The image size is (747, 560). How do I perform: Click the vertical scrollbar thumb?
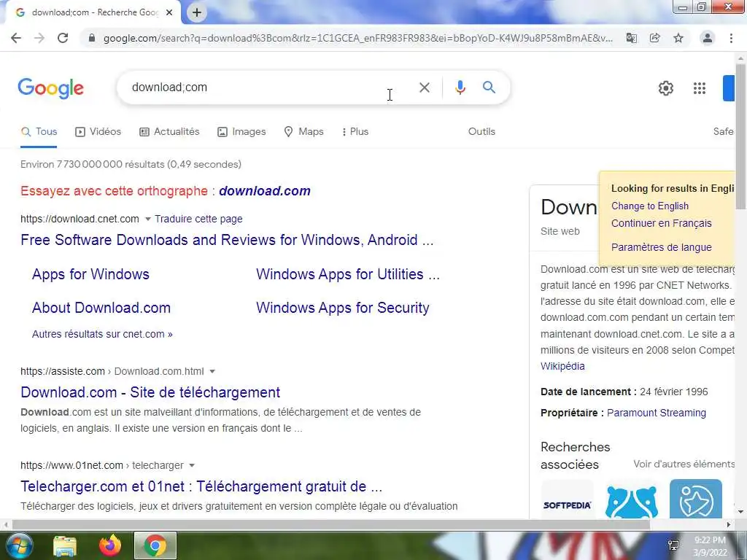tap(741, 135)
